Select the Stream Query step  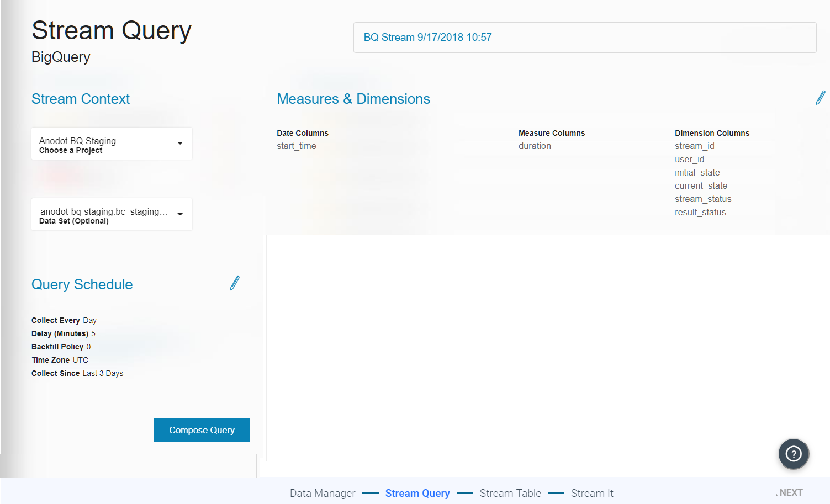417,493
